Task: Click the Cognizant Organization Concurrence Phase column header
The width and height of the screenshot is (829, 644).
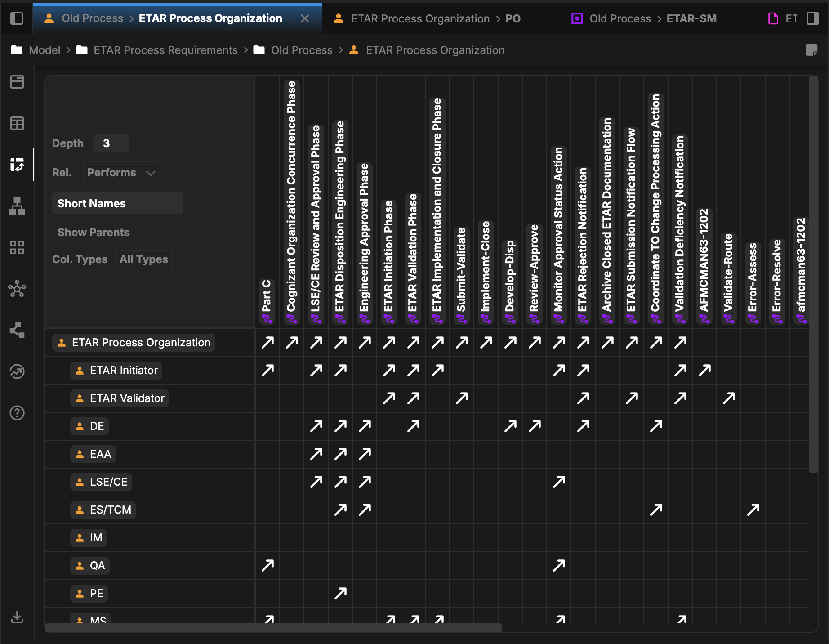Action: [292, 202]
